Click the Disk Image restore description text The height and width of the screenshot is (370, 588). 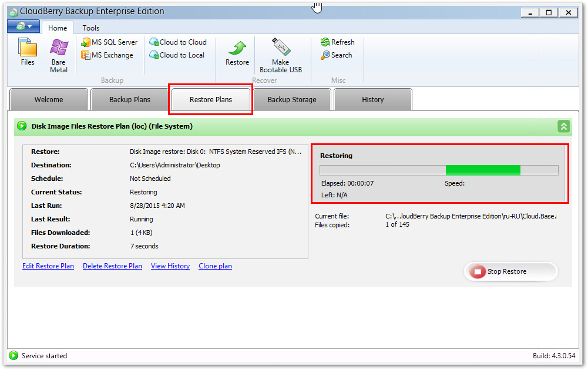(216, 152)
